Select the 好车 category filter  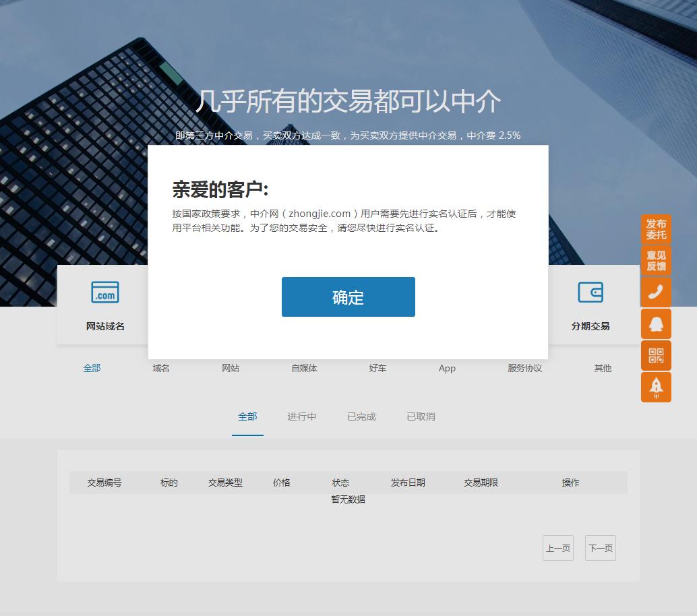pyautogui.click(x=378, y=368)
